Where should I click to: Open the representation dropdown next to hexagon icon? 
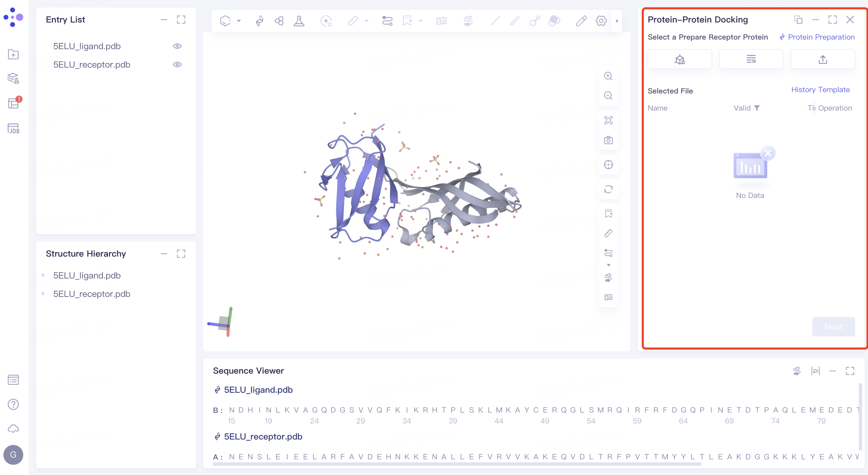pos(239,20)
